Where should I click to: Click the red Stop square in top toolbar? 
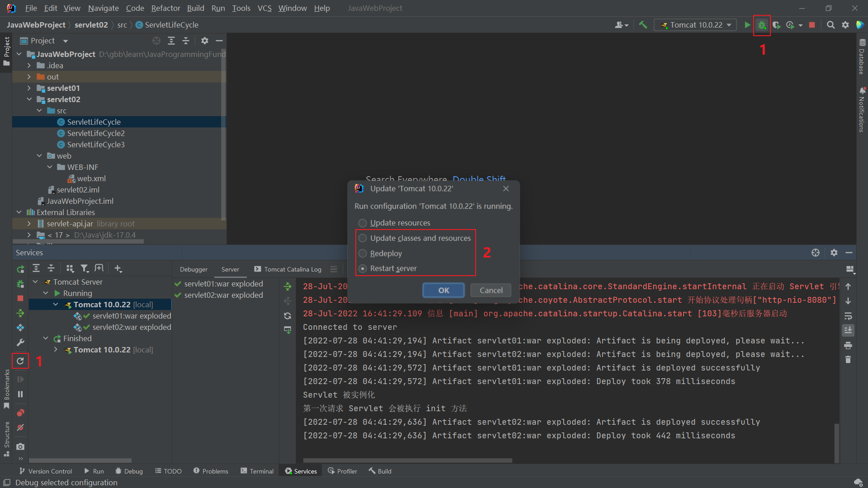(812, 25)
